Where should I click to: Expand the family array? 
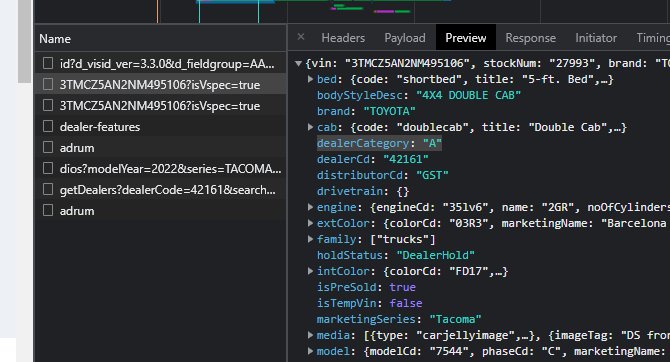pyautogui.click(x=311, y=239)
